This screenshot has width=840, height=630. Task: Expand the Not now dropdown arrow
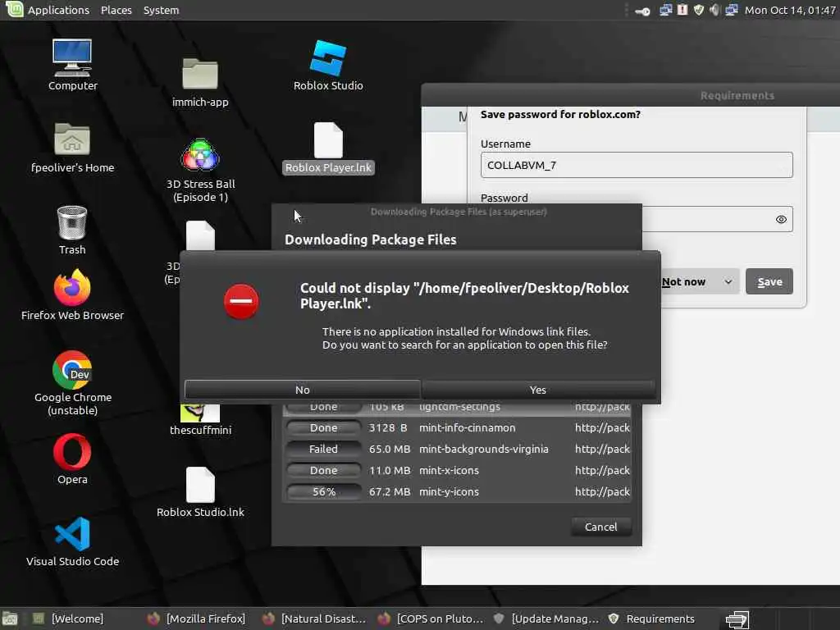pyautogui.click(x=728, y=282)
